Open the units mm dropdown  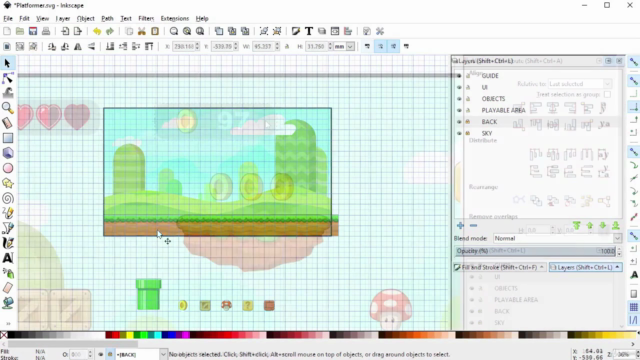point(344,47)
